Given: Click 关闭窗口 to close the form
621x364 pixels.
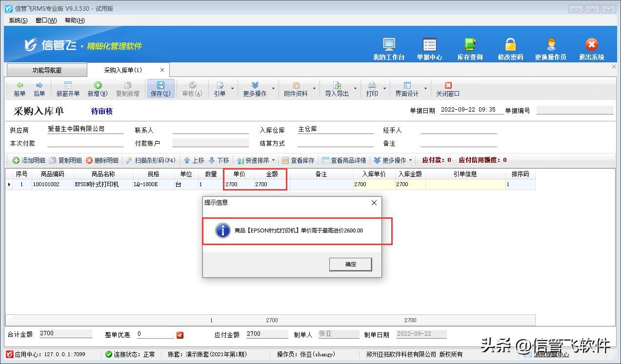Looking at the screenshot, I should click(x=449, y=89).
